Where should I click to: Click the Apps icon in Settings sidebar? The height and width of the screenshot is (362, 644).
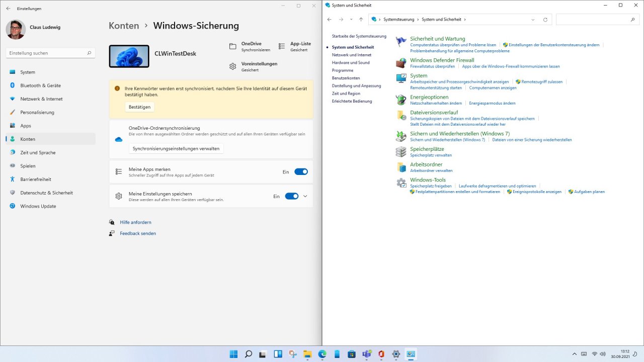point(13,126)
